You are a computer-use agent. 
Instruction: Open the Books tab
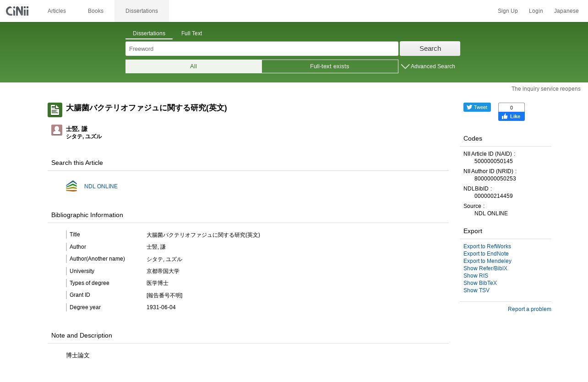pyautogui.click(x=96, y=11)
